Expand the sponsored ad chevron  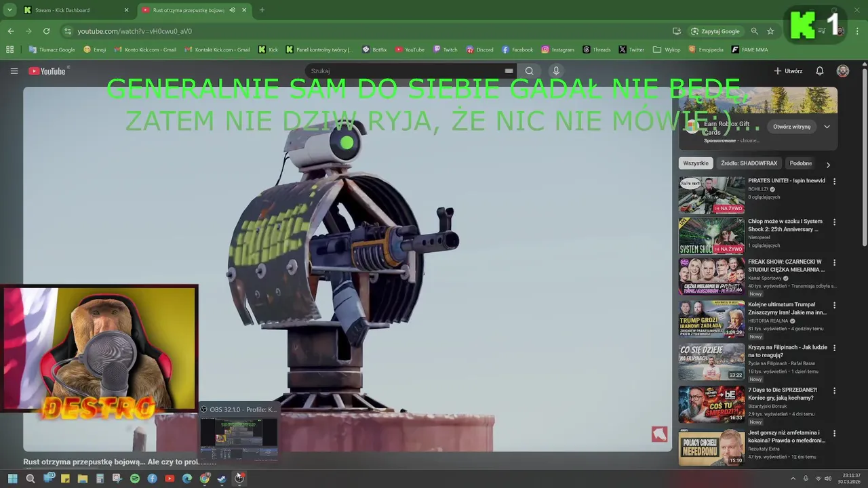click(x=827, y=127)
